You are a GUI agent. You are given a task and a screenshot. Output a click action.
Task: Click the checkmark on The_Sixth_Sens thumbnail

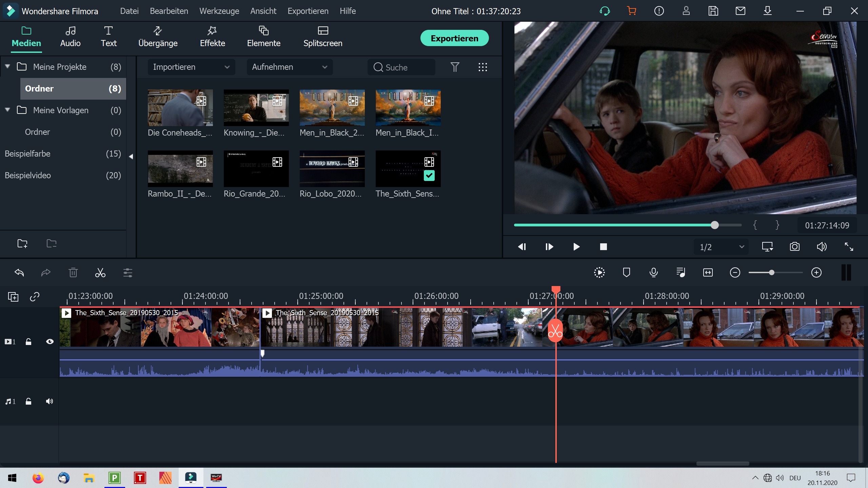pos(429,176)
